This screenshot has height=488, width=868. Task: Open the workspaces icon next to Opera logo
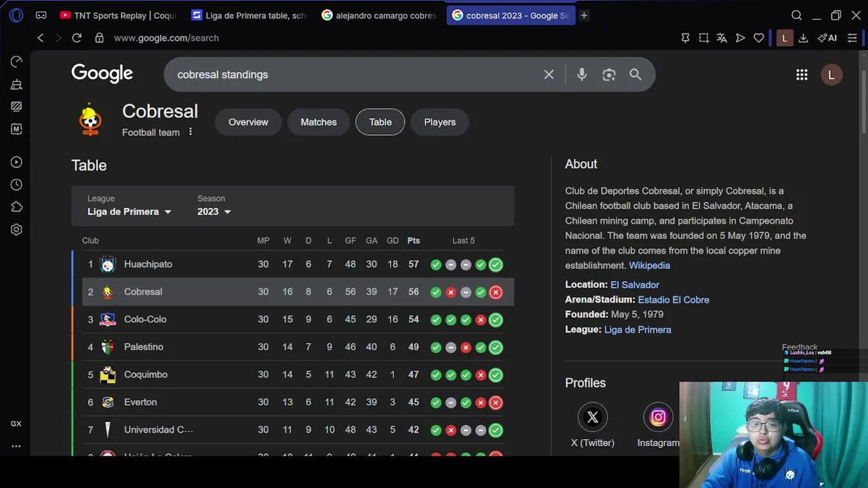click(41, 15)
